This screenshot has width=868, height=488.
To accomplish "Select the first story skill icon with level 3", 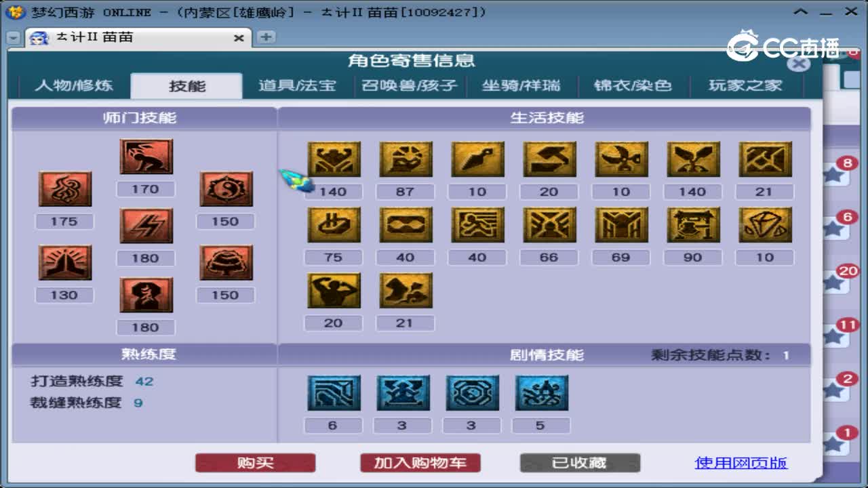I will tap(403, 393).
